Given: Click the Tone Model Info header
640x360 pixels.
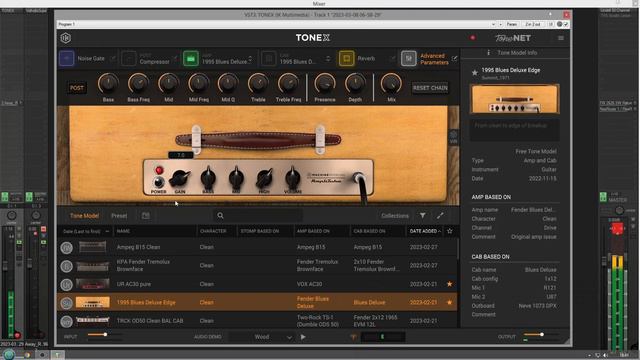Looking at the screenshot, I should 513,53.
